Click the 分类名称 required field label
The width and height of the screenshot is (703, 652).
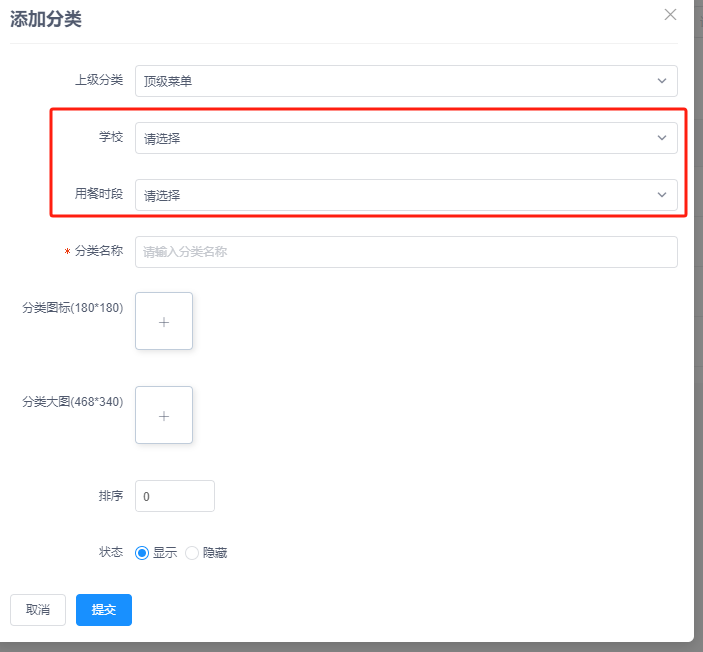pyautogui.click(x=98, y=252)
